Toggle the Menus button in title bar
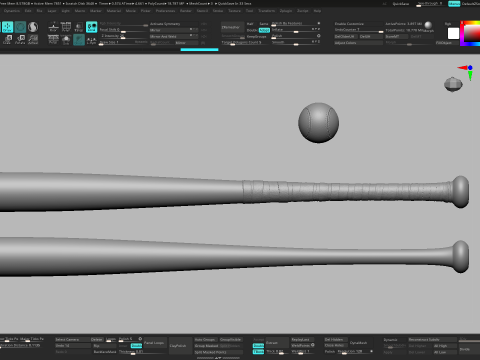480x360 pixels. (x=454, y=4)
